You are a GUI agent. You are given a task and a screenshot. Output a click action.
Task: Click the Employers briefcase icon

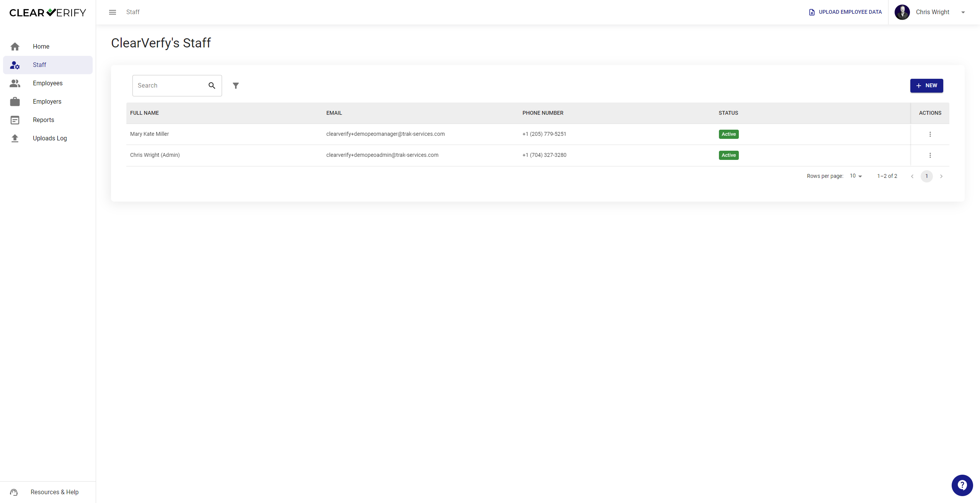click(15, 102)
